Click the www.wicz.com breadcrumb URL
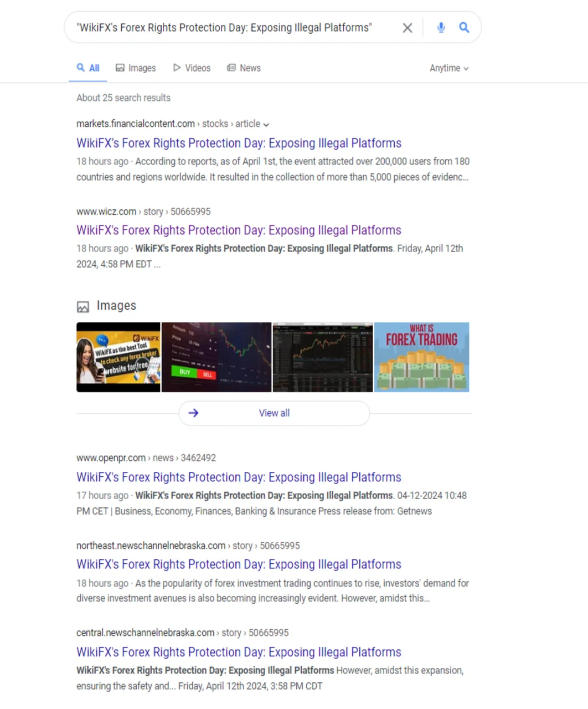This screenshot has height=709, width=588. [143, 212]
